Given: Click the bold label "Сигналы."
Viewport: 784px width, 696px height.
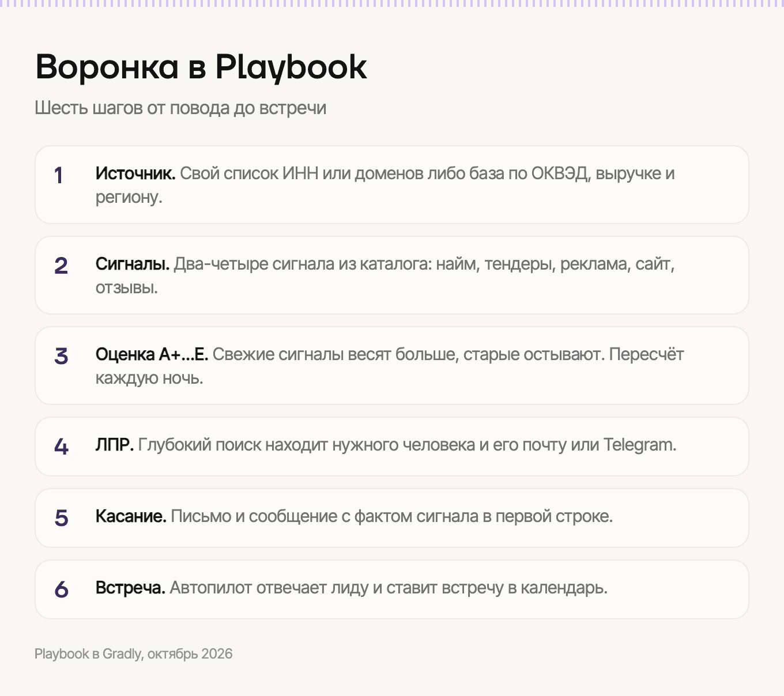Looking at the screenshot, I should tap(133, 264).
